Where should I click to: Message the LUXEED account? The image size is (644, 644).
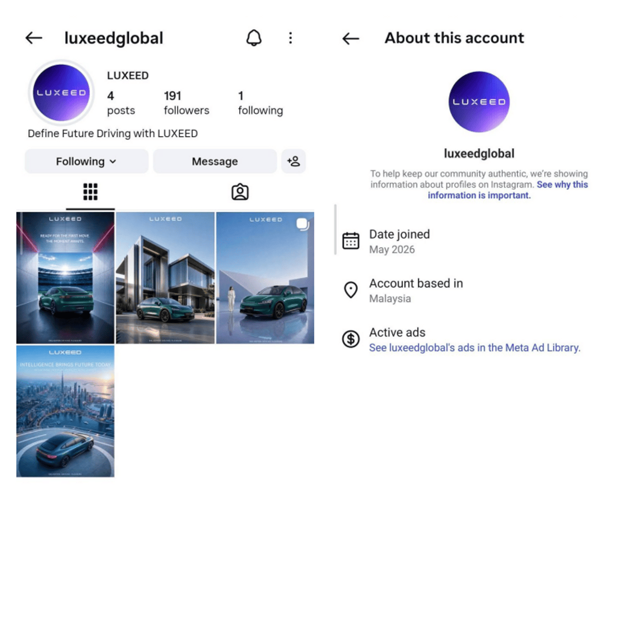click(x=215, y=162)
